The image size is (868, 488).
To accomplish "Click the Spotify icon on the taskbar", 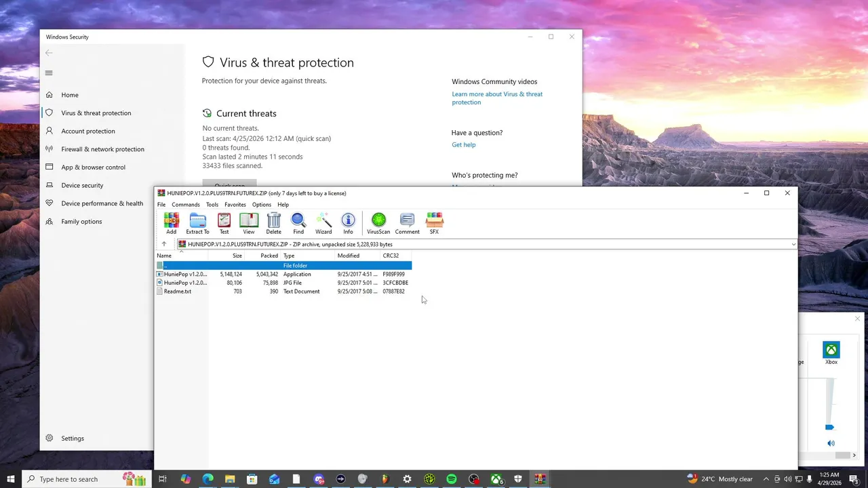I will [x=452, y=479].
